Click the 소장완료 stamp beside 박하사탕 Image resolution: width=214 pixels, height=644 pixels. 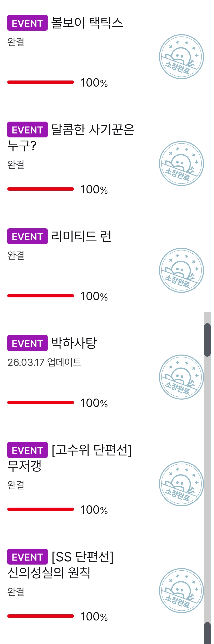tap(181, 377)
